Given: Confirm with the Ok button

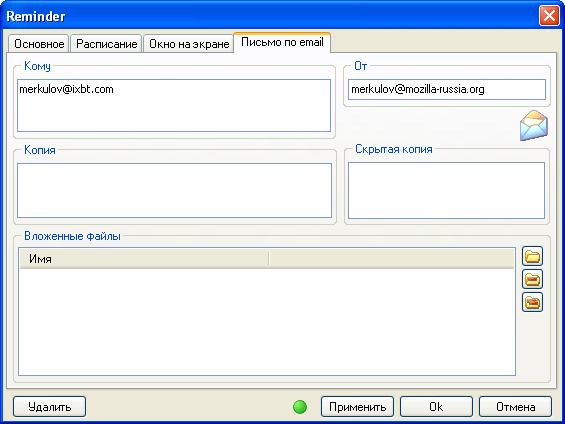Looking at the screenshot, I should (436, 407).
